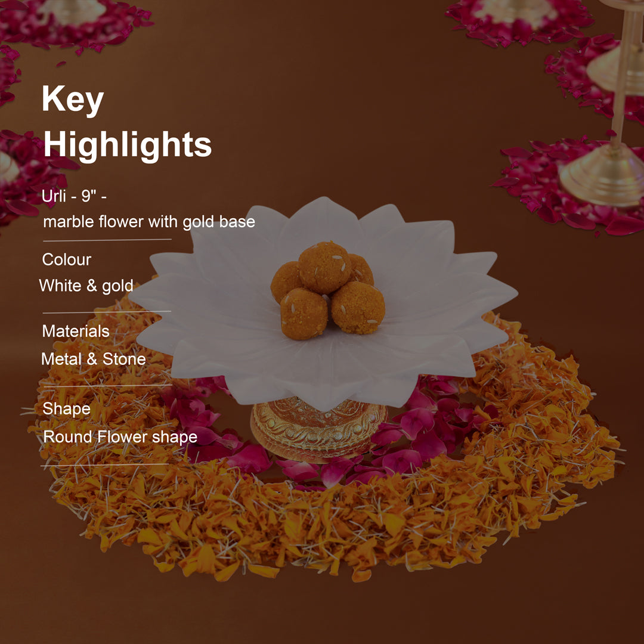
Task: Click the divider line below the Colour section
Action: coord(107,312)
